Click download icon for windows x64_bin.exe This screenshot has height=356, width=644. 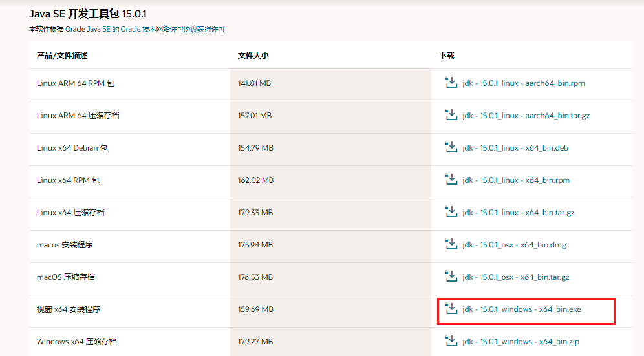(x=451, y=309)
